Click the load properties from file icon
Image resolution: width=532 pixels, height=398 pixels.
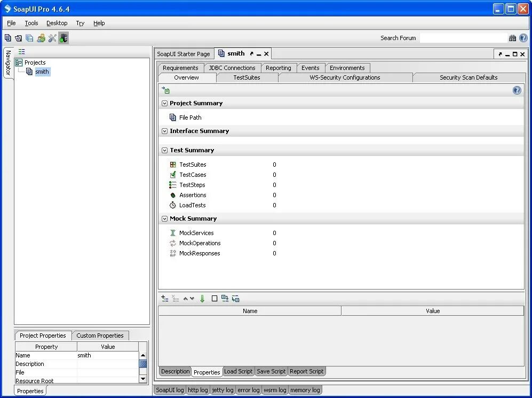pos(225,298)
